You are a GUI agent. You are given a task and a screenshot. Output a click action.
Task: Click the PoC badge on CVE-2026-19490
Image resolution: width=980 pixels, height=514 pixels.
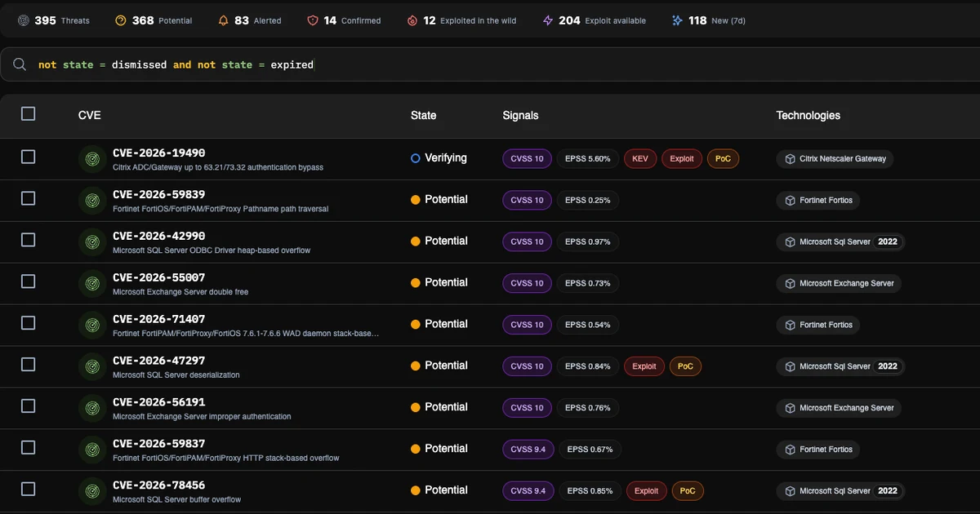pos(723,159)
